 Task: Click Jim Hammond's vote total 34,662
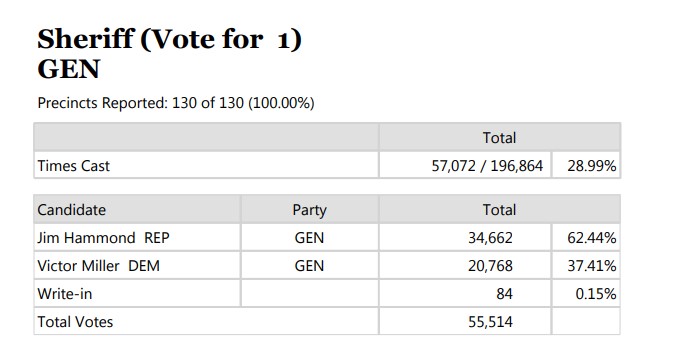[x=490, y=238]
